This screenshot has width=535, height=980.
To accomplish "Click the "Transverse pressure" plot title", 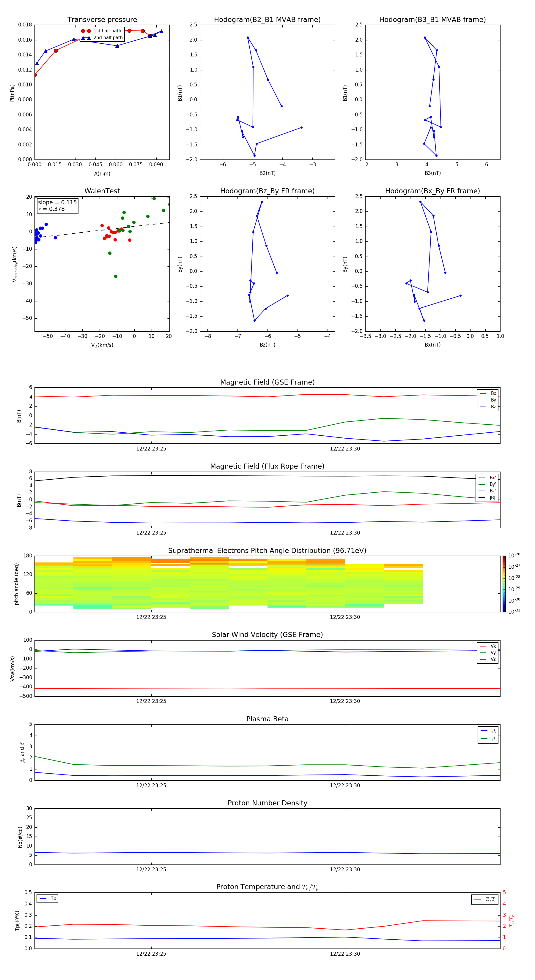I will click(x=102, y=20).
